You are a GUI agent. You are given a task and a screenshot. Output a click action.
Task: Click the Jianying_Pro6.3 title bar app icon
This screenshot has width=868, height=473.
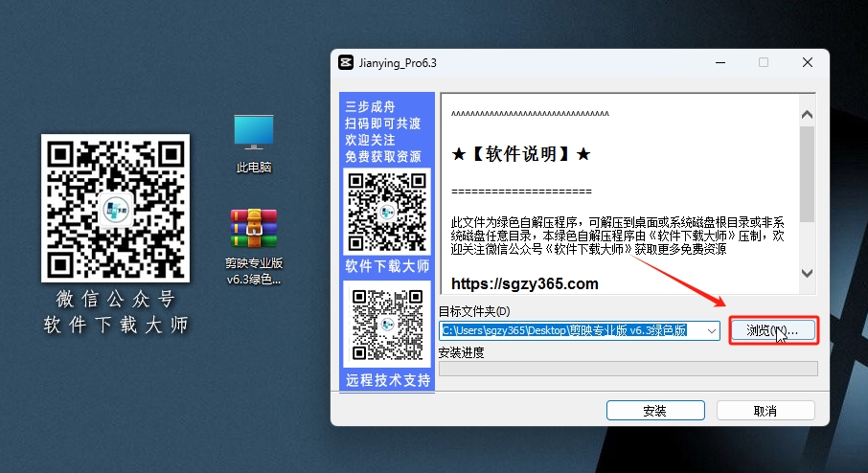point(346,62)
